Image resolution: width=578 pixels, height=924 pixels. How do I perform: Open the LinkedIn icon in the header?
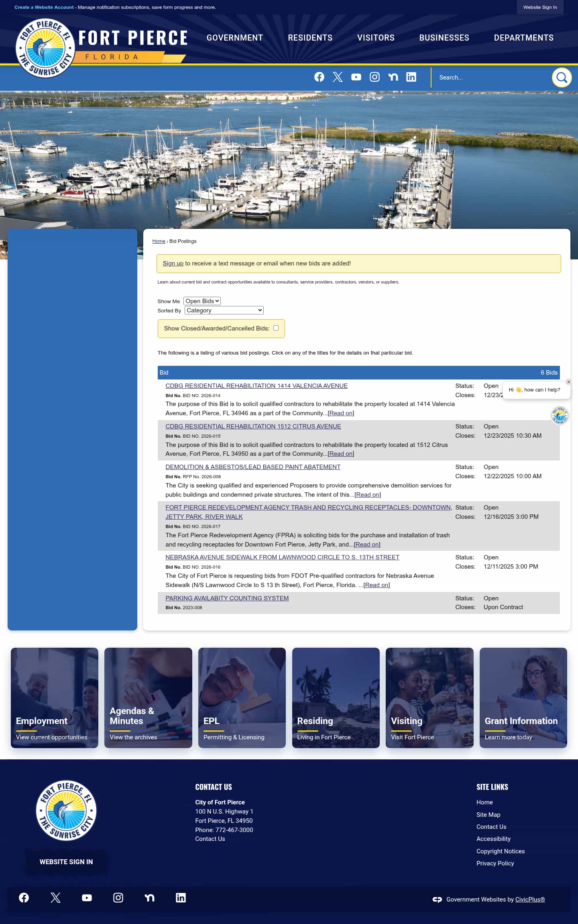point(411,77)
